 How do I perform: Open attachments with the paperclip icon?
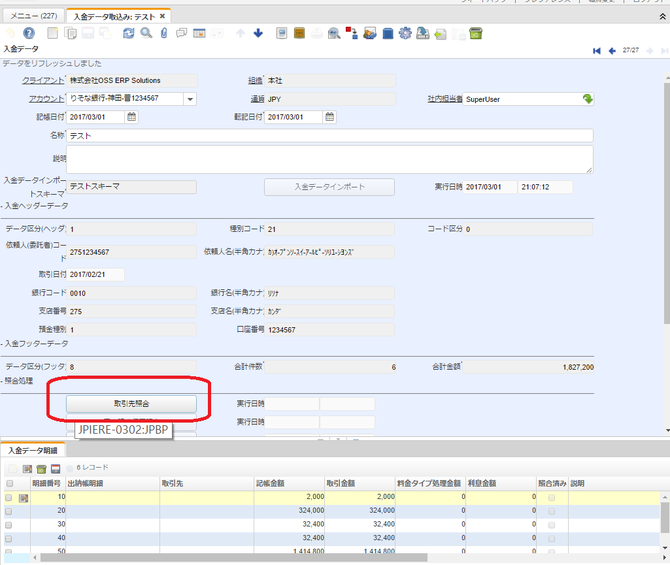click(164, 33)
